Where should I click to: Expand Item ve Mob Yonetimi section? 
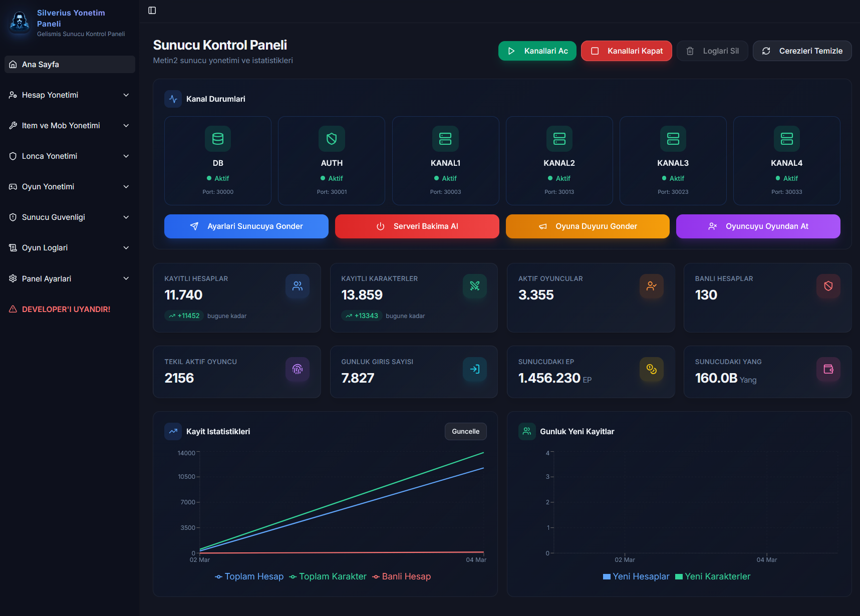(70, 126)
